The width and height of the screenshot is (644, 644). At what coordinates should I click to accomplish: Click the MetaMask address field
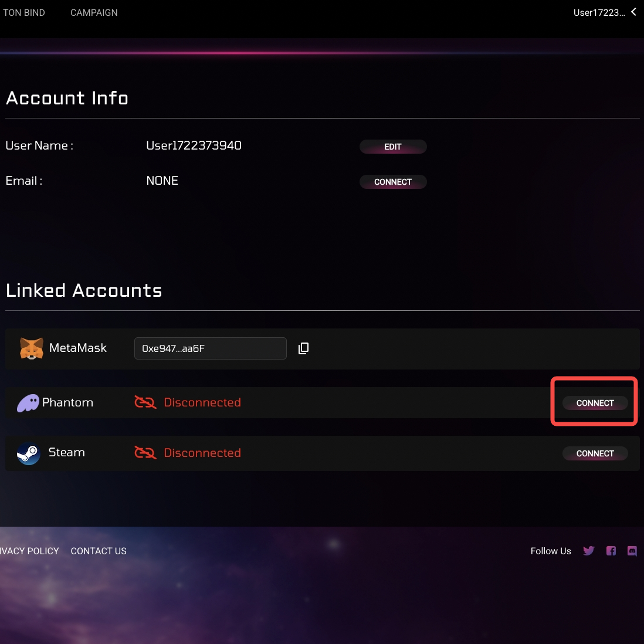pos(211,348)
